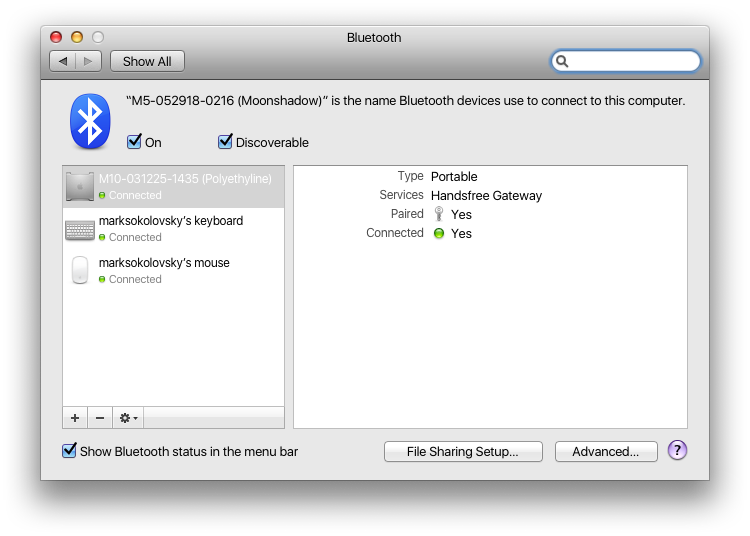Screen dimensions: 750x536
Task: Uncheck the Discoverable checkbox
Action: (225, 142)
